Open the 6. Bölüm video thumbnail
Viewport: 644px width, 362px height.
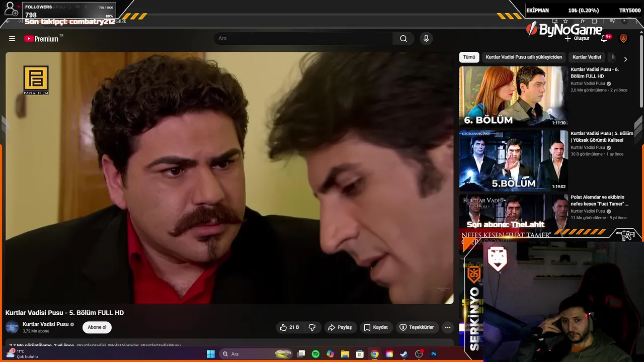(x=513, y=96)
